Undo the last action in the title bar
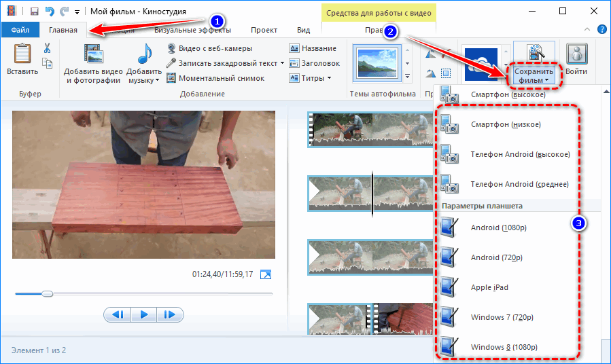Viewport: 611px width, 364px height. [x=50, y=11]
